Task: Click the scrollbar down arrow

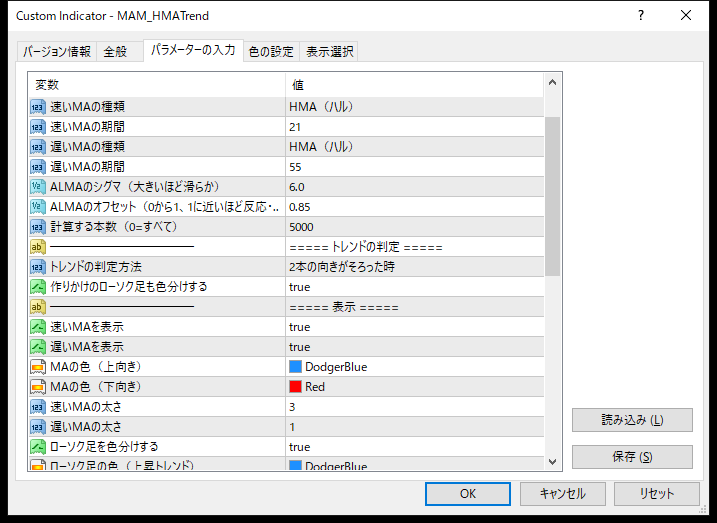Action: pyautogui.click(x=552, y=461)
